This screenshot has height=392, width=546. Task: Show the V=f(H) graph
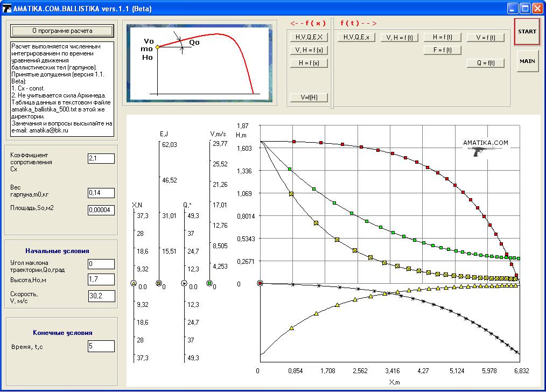click(309, 97)
